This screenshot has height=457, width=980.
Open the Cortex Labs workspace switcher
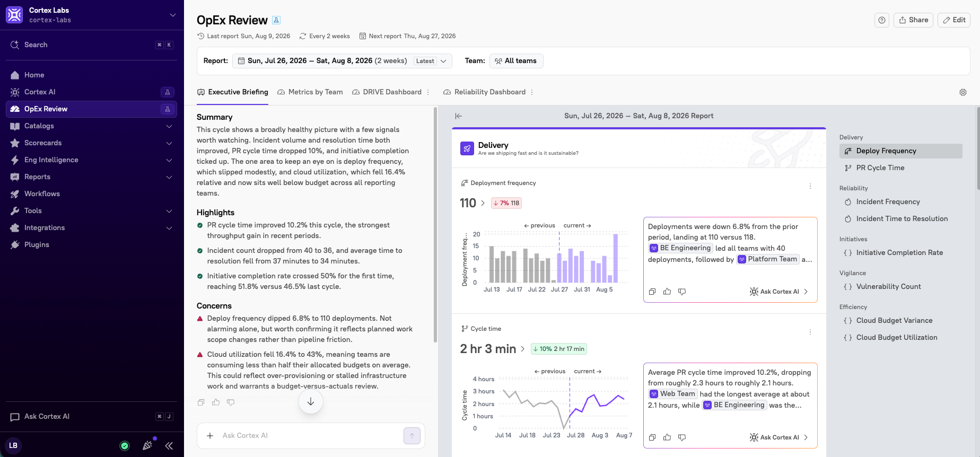click(92, 15)
